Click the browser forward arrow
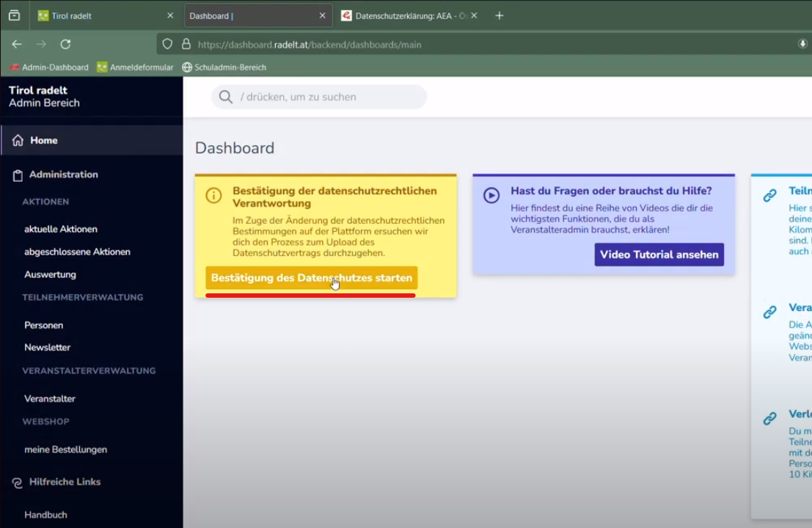Viewport: 812px width, 528px height. tap(41, 45)
